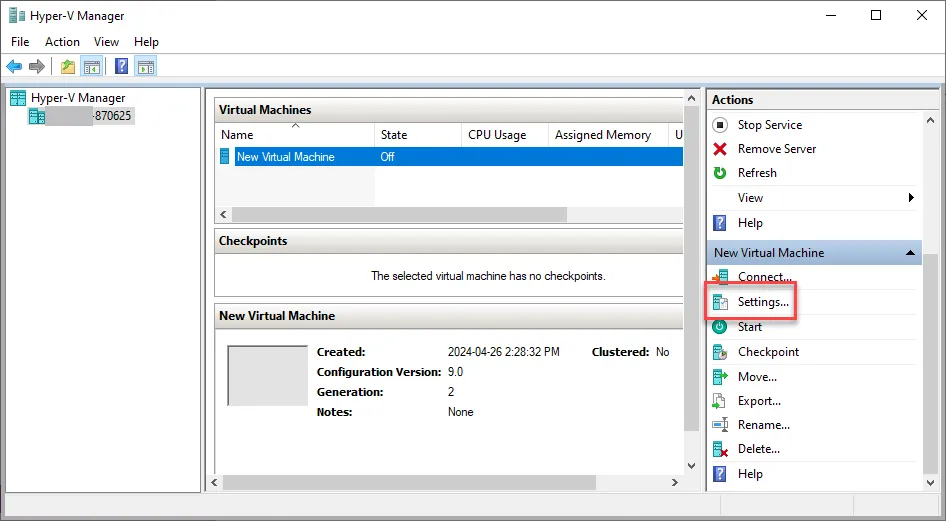The height and width of the screenshot is (521, 946).
Task: Click the Checkpoint icon in Actions
Action: (720, 352)
